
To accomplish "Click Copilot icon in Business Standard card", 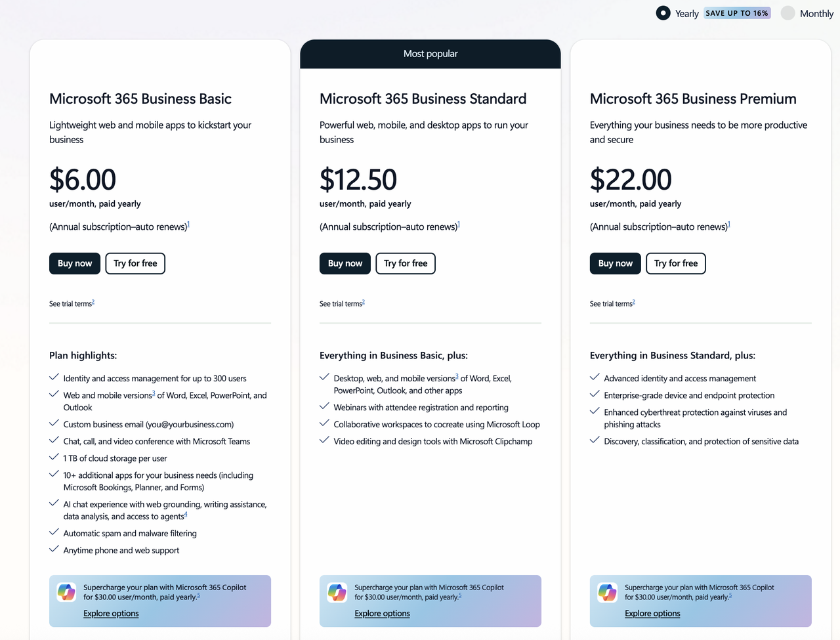I will [x=337, y=592].
